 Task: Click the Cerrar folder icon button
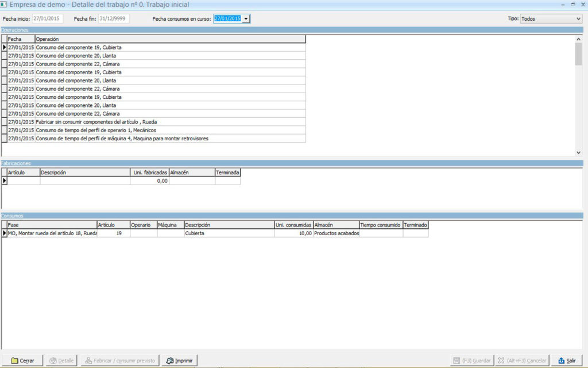tap(22, 361)
